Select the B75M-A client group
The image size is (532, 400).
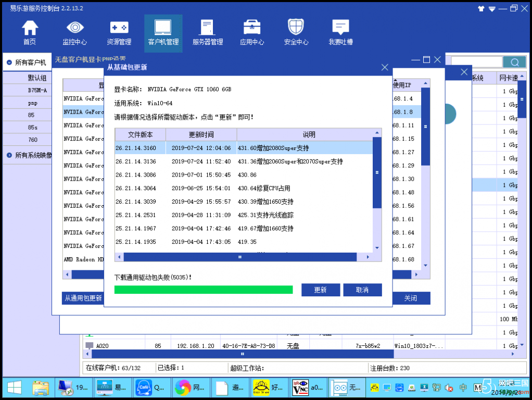point(37,90)
